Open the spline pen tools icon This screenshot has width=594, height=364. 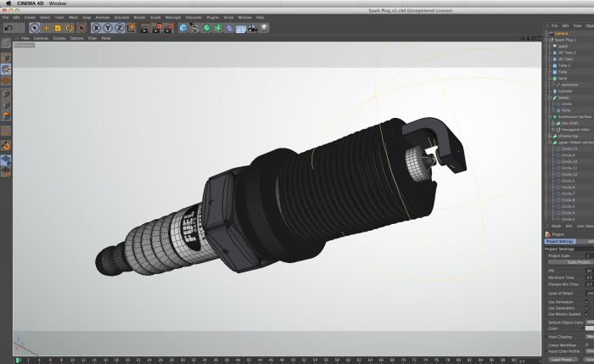pyautogui.click(x=194, y=28)
